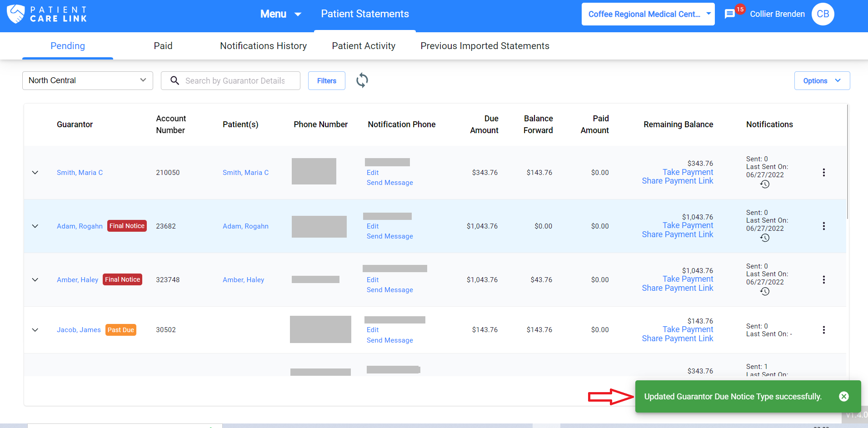Click Take Payment for Smith, Maria C
The image size is (868, 428).
pyautogui.click(x=688, y=172)
